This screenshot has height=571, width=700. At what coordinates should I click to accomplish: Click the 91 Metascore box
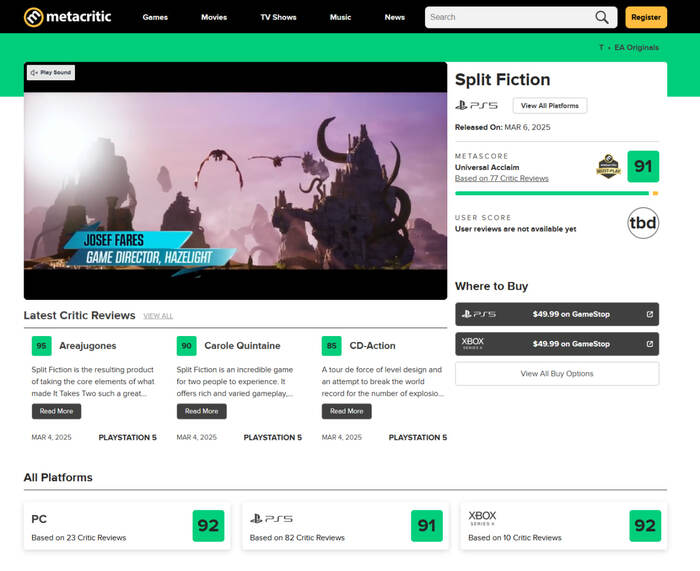(x=643, y=167)
